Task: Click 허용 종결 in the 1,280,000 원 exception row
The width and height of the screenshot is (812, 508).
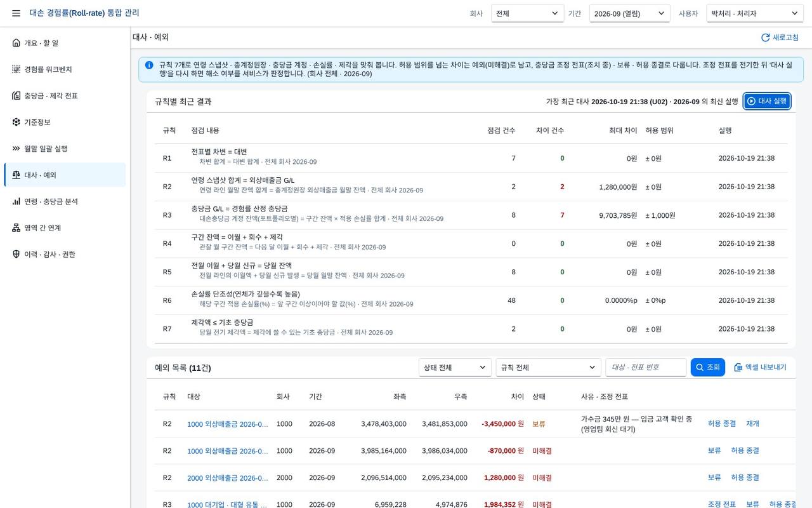Action: pyautogui.click(x=745, y=478)
